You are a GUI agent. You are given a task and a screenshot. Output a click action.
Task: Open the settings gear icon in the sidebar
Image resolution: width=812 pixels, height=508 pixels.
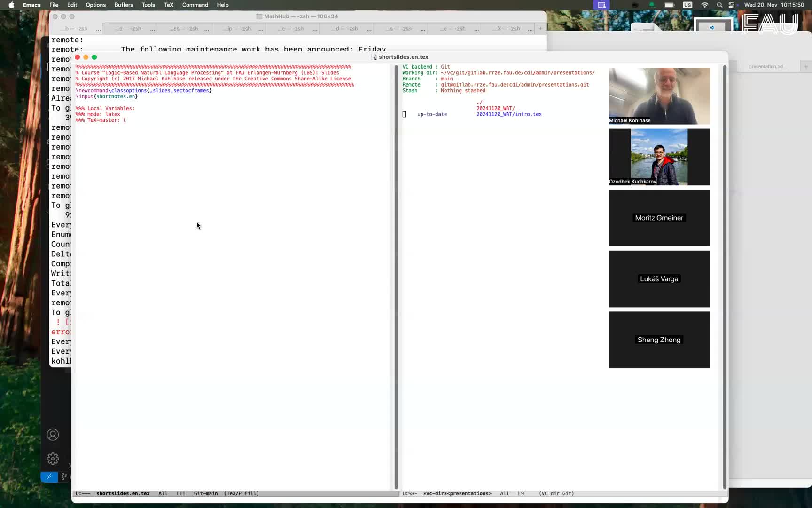coord(53,459)
